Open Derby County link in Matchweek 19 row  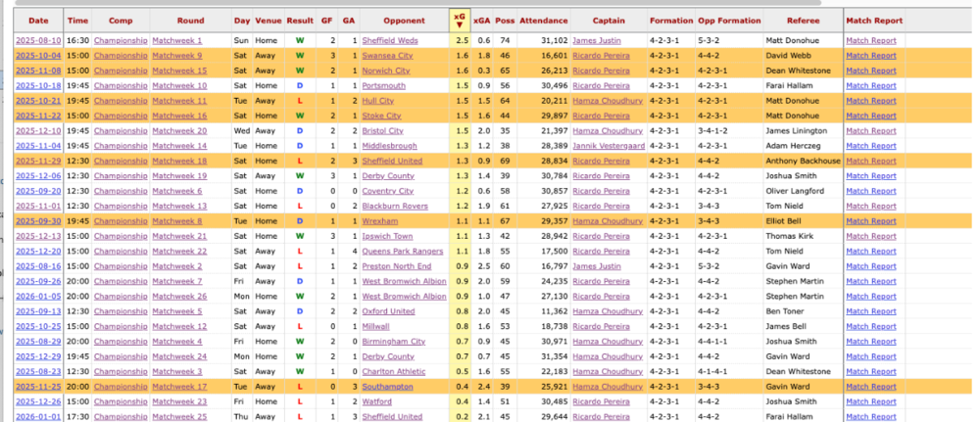click(388, 176)
